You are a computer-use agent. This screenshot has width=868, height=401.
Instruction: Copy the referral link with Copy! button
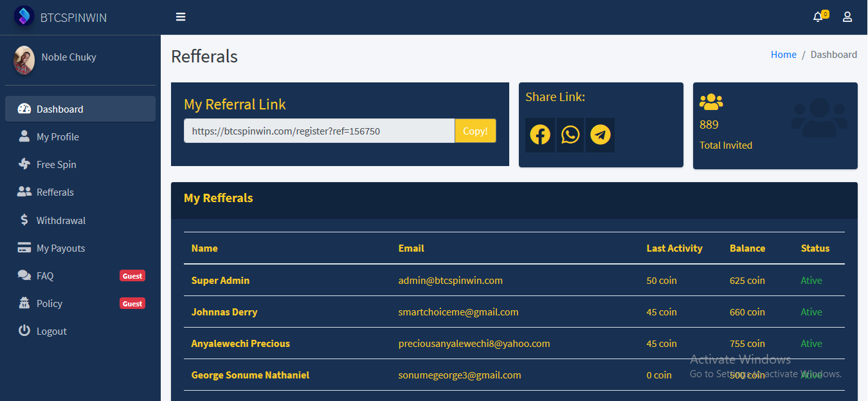[x=475, y=131]
